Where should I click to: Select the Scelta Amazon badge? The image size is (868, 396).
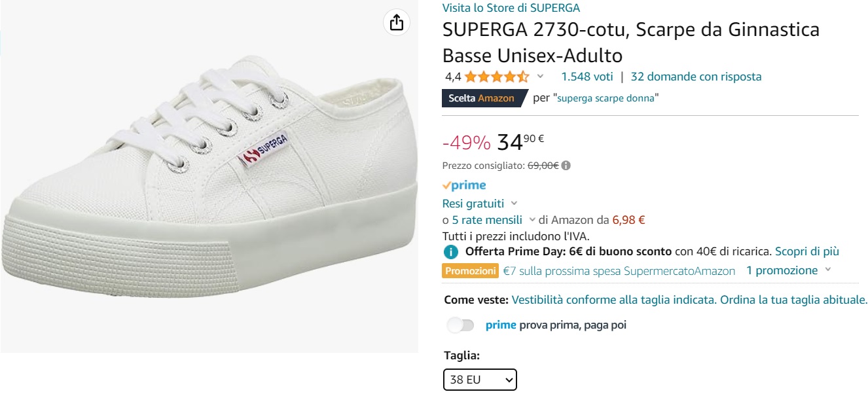[482, 98]
